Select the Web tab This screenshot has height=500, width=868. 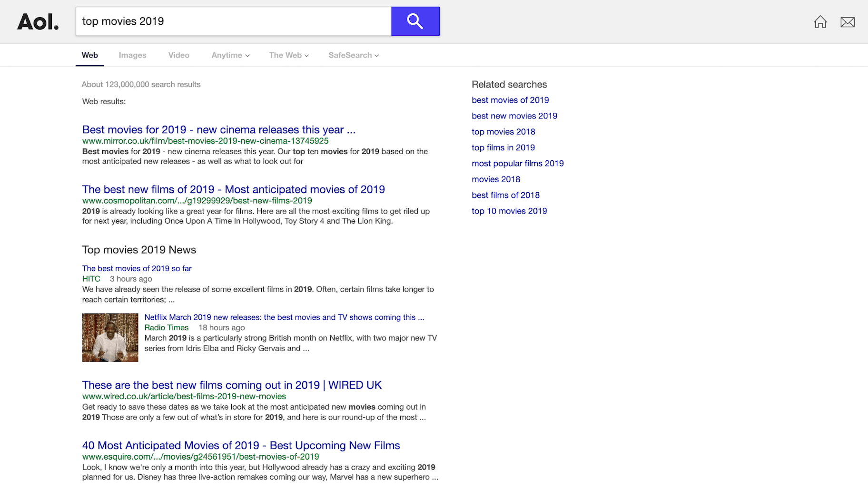89,55
